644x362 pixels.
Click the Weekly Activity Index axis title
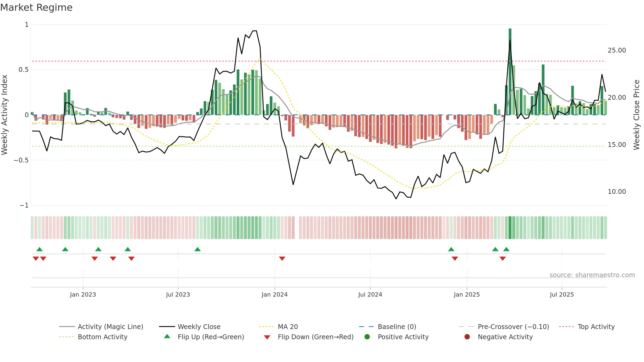point(5,115)
